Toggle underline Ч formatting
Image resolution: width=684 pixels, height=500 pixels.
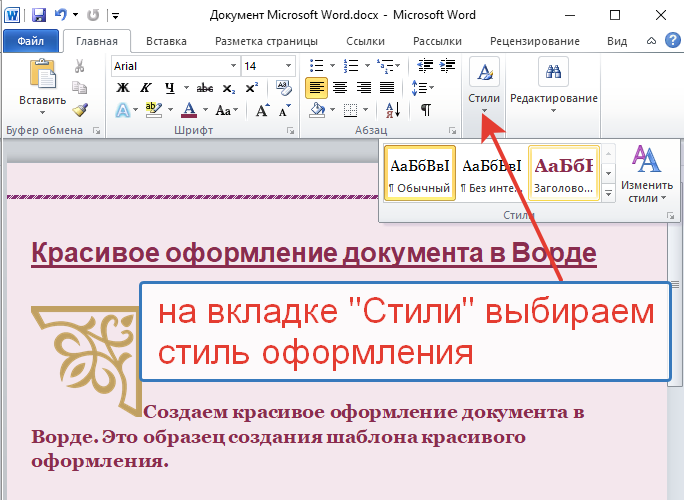170,88
